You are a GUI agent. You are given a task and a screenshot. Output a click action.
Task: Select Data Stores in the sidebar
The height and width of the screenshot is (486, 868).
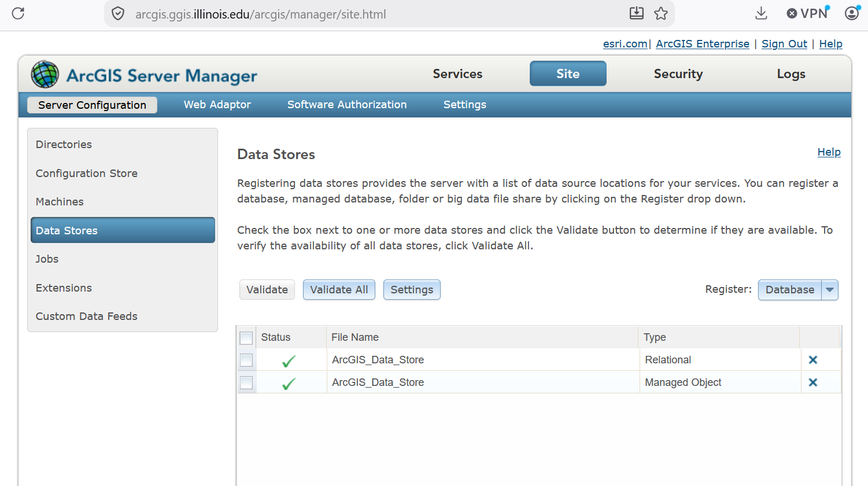pyautogui.click(x=123, y=230)
